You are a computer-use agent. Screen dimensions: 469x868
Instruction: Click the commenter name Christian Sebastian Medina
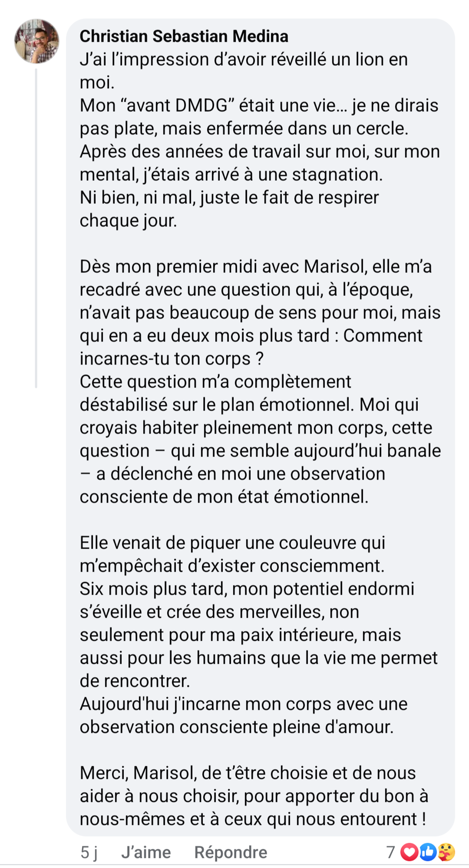click(x=184, y=36)
